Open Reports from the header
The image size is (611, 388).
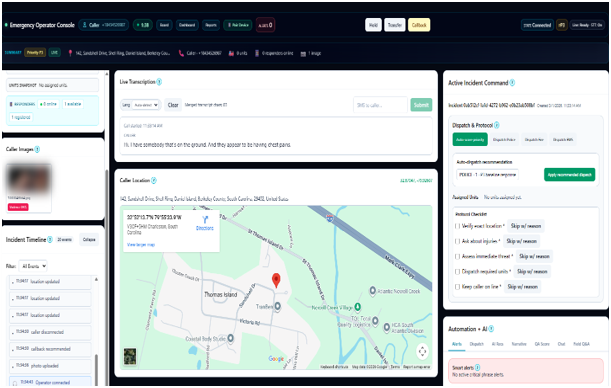click(211, 25)
